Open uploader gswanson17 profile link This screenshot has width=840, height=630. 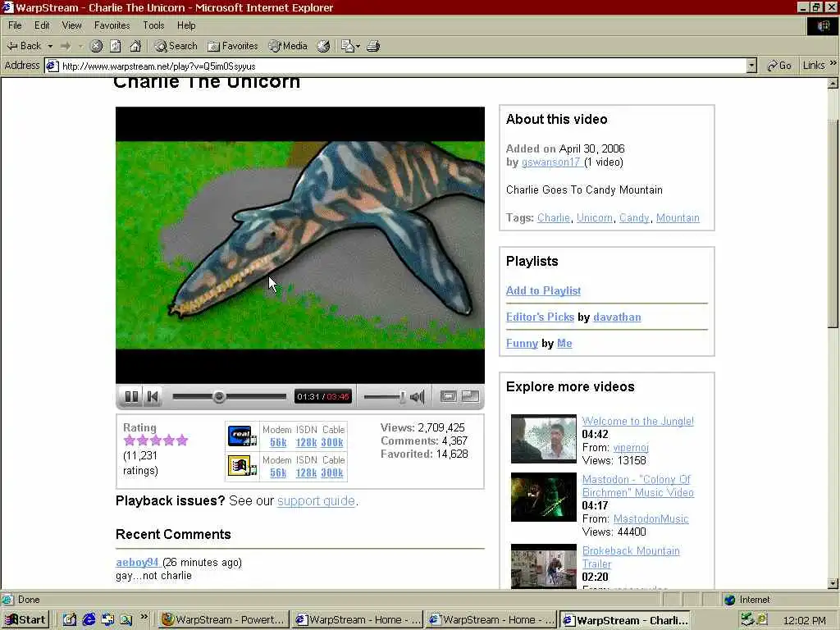click(x=551, y=162)
